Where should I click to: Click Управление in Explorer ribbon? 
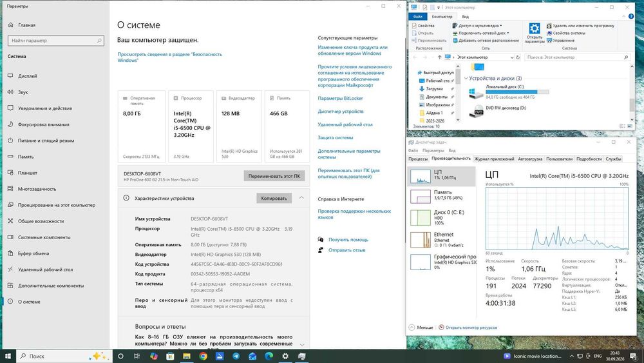pyautogui.click(x=560, y=40)
